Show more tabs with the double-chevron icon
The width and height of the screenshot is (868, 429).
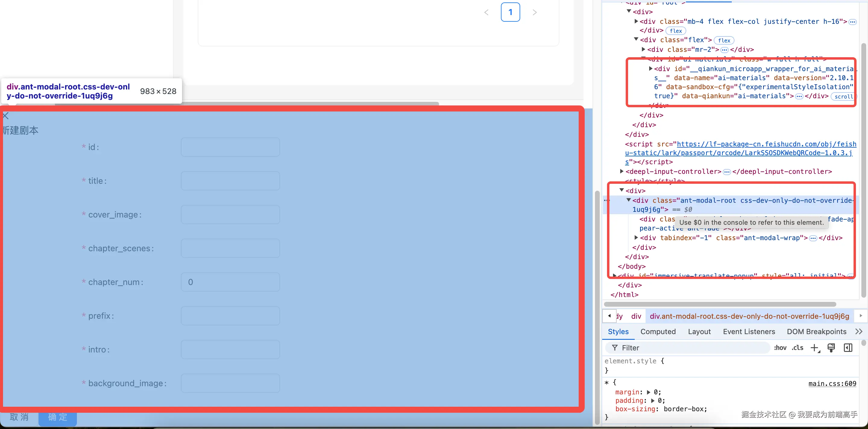coord(859,332)
